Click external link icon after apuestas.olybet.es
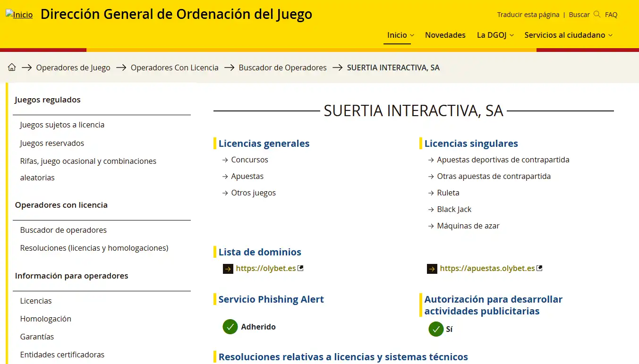 point(539,268)
